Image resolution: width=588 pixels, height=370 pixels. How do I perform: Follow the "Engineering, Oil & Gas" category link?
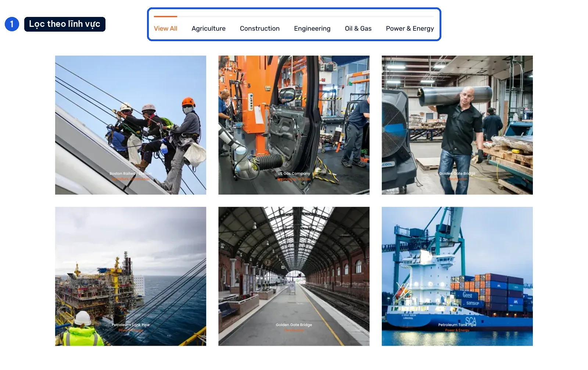coord(294,179)
